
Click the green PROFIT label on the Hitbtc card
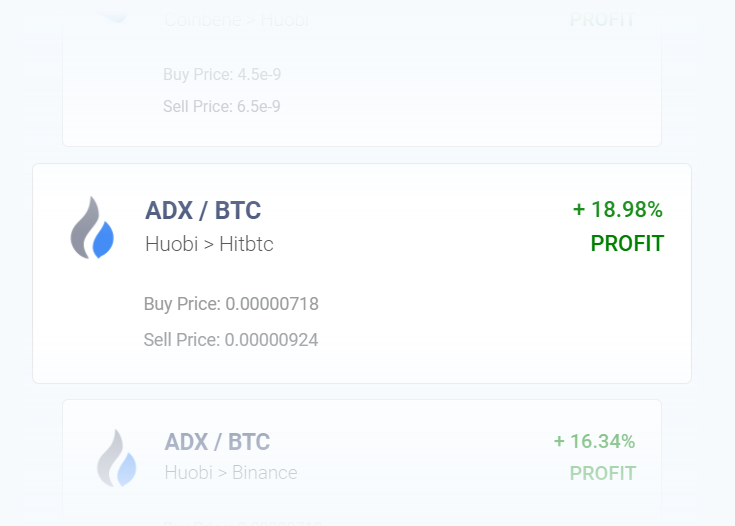click(627, 244)
